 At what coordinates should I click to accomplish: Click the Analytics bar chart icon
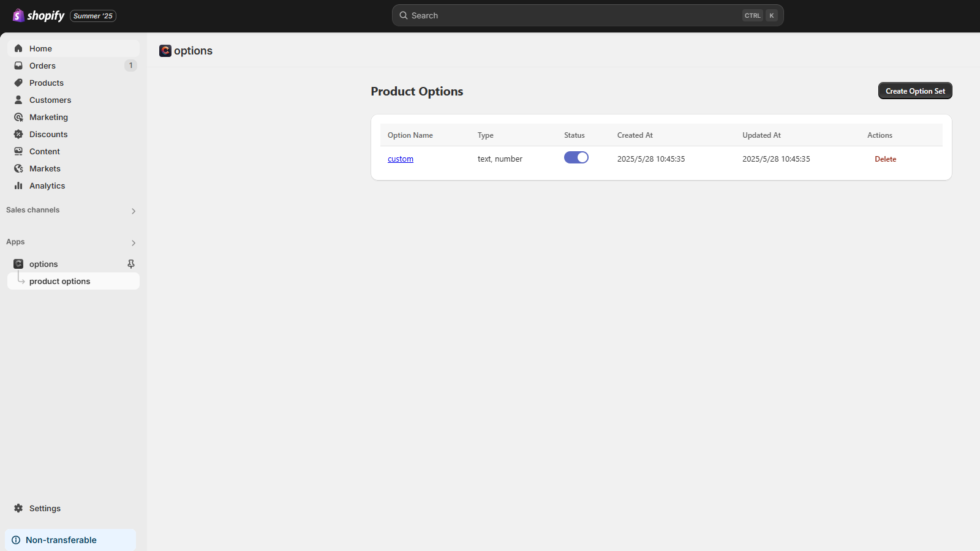click(x=18, y=186)
